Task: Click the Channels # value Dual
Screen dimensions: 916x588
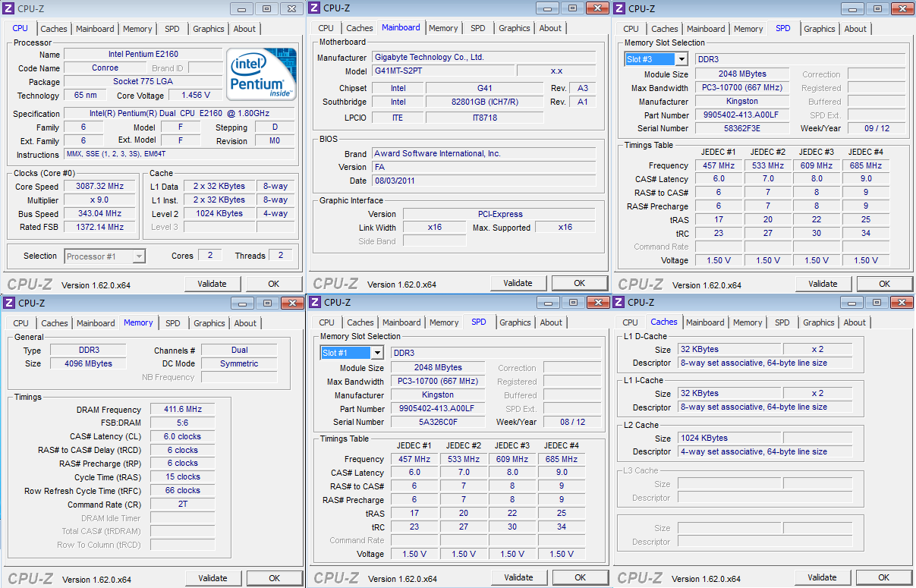Action: 239,351
